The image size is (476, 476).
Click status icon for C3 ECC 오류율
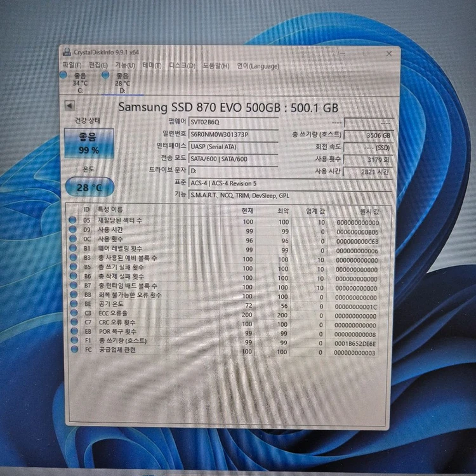coord(74,312)
